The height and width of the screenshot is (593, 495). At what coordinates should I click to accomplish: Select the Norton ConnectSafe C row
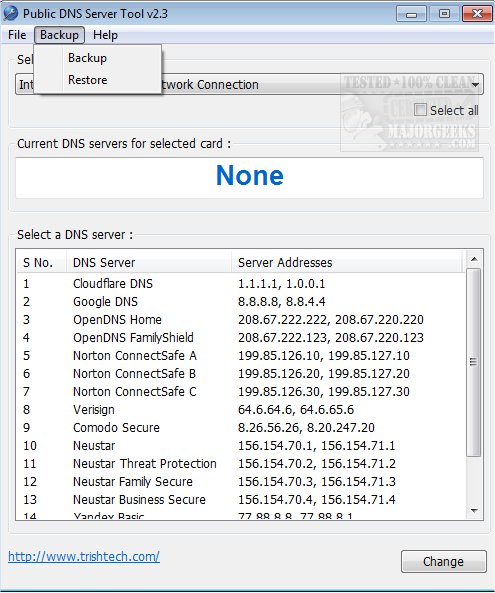coord(241,391)
